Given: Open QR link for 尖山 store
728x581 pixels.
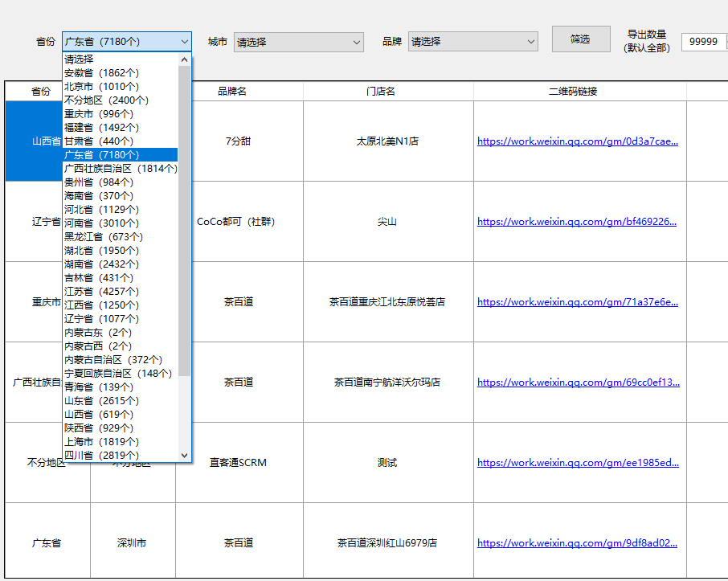Looking at the screenshot, I should click(577, 222).
